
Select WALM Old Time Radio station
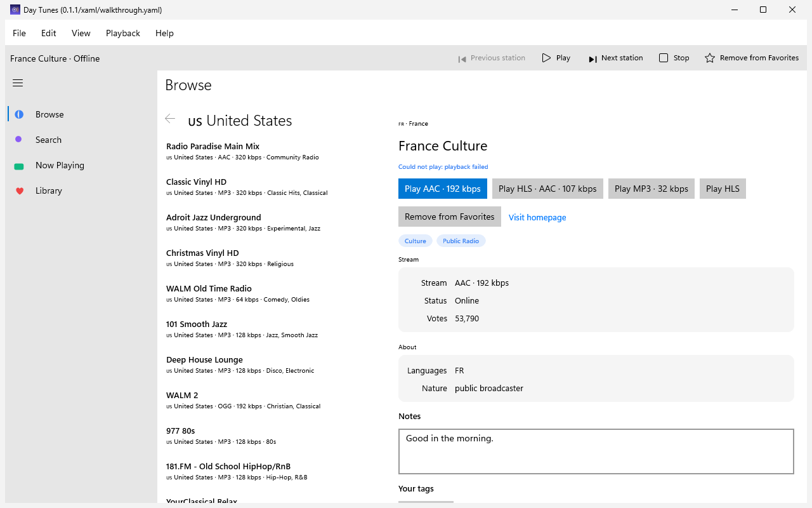(x=273, y=293)
